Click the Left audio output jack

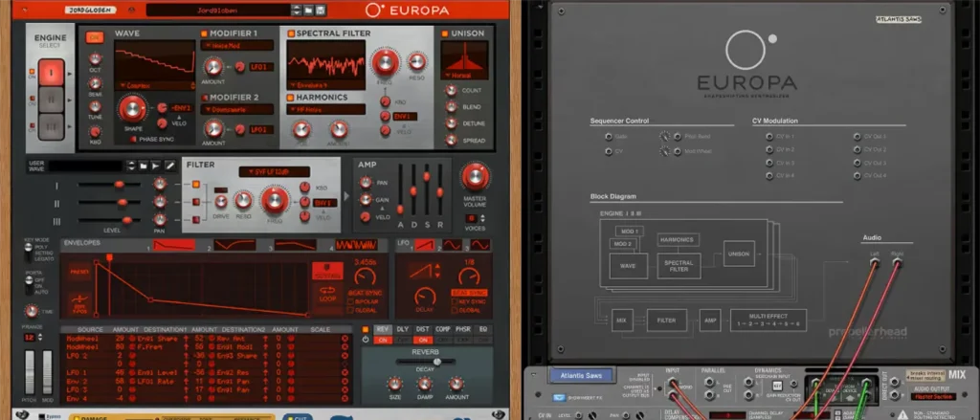coord(875,263)
